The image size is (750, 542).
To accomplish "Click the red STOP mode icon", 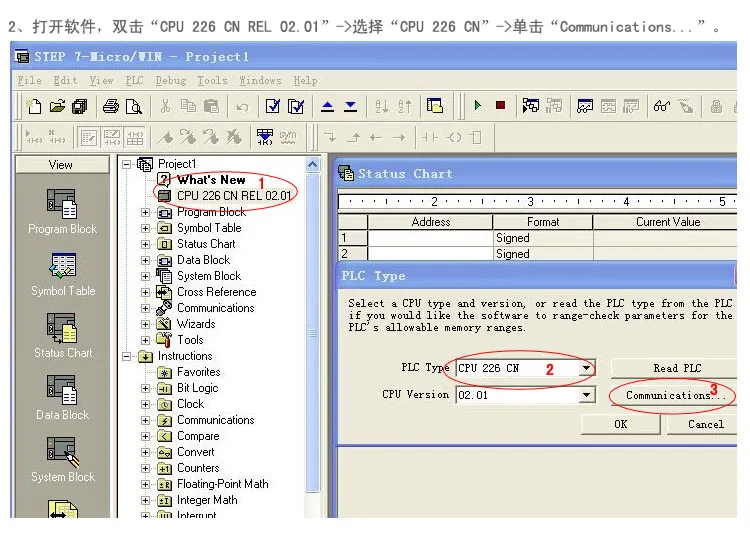I will tap(500, 105).
